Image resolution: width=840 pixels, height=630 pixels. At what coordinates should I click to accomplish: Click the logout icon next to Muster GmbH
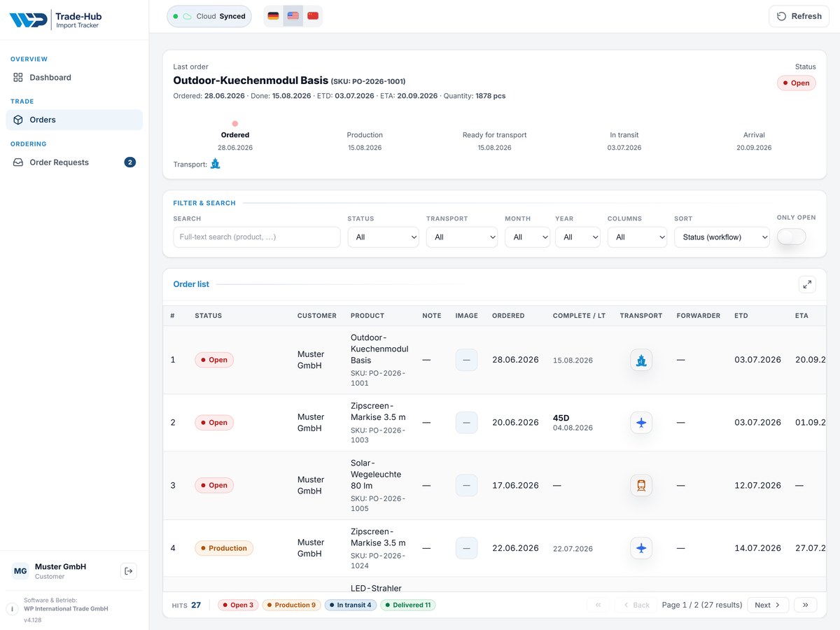[128, 571]
